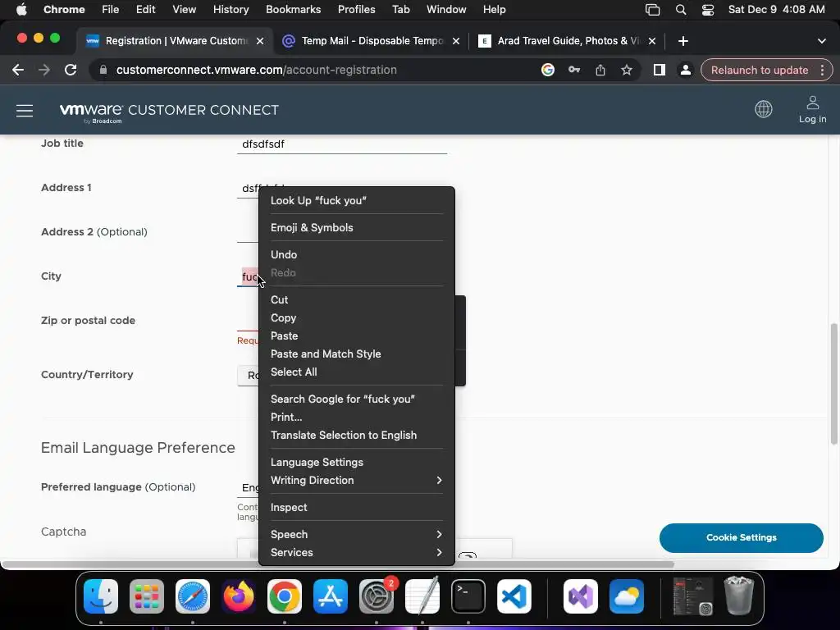This screenshot has width=840, height=630.
Task: Open the Weather app from the Dock
Action: click(x=627, y=596)
